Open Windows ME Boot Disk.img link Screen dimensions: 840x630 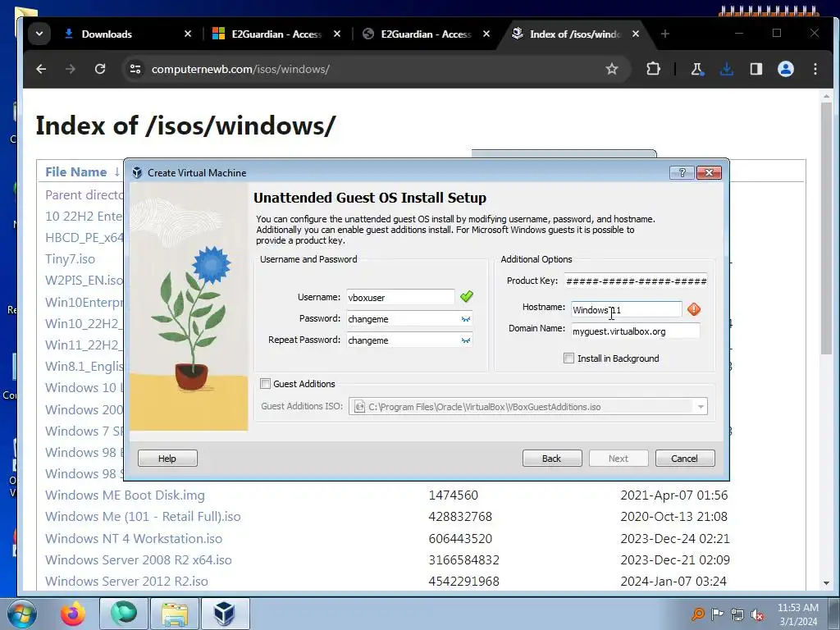[x=125, y=495]
